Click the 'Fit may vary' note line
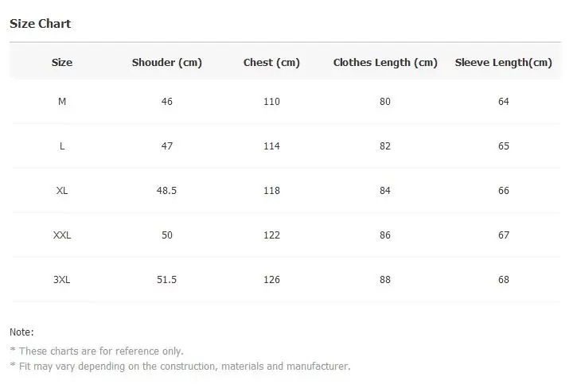Screen dimensions: 573x392 180,366
